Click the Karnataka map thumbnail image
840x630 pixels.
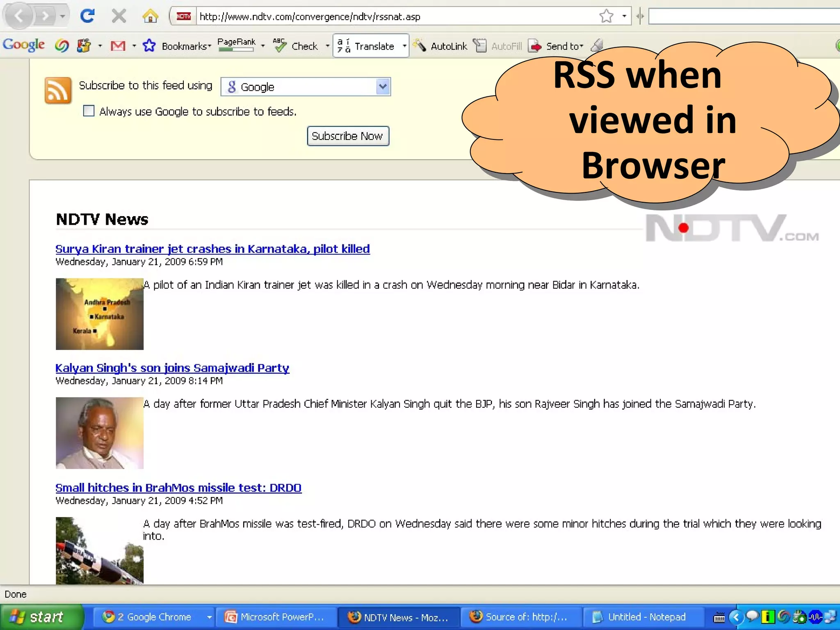pos(100,314)
